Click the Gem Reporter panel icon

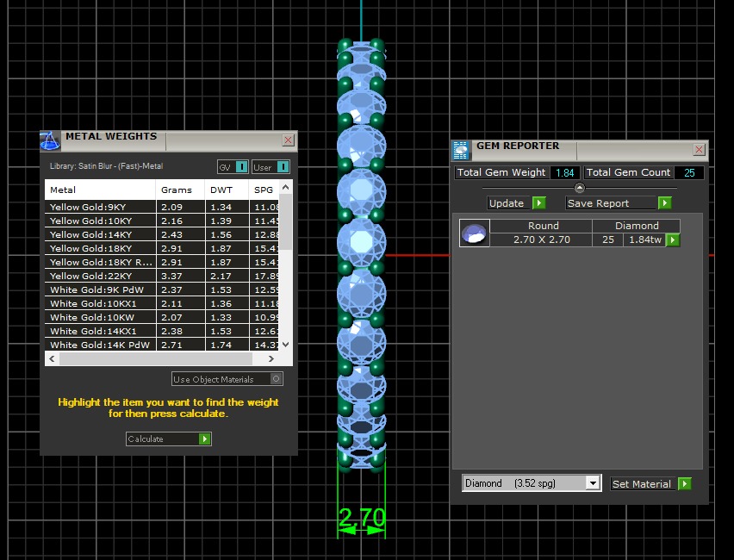[x=461, y=150]
